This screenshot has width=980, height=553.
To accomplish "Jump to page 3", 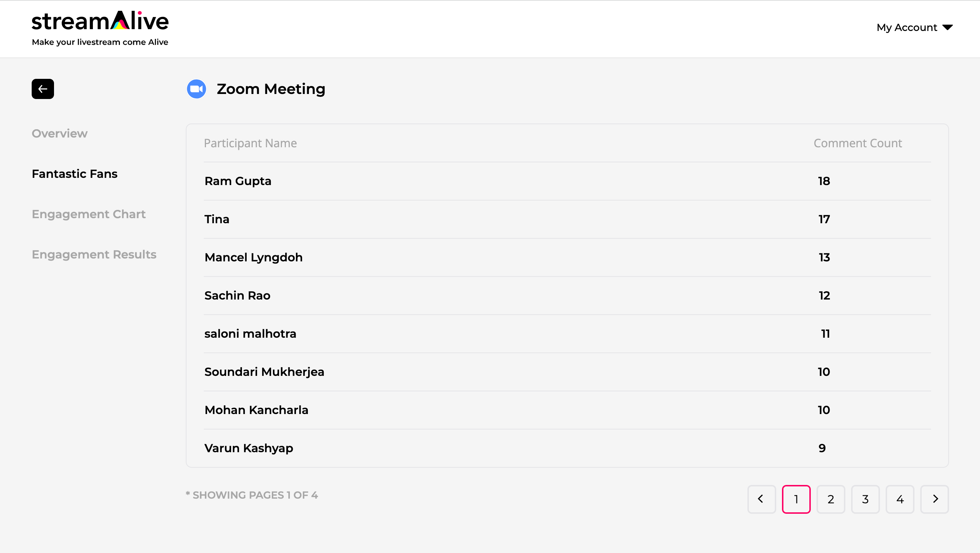I will (x=865, y=499).
